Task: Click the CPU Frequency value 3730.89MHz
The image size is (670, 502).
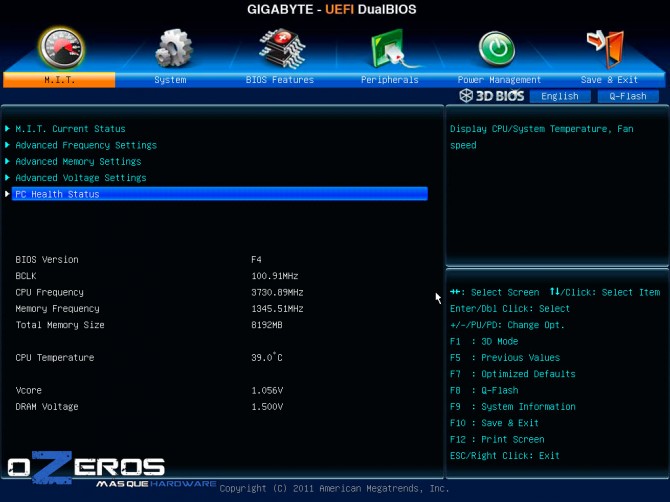Action: 277,292
